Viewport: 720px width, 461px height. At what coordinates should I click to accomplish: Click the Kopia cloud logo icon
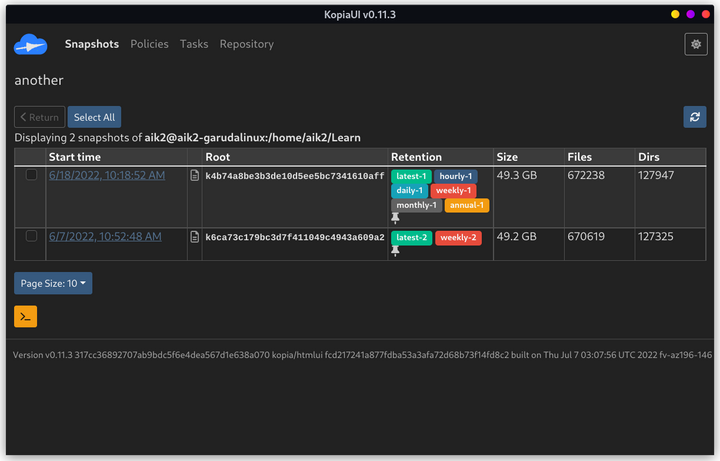tap(30, 45)
